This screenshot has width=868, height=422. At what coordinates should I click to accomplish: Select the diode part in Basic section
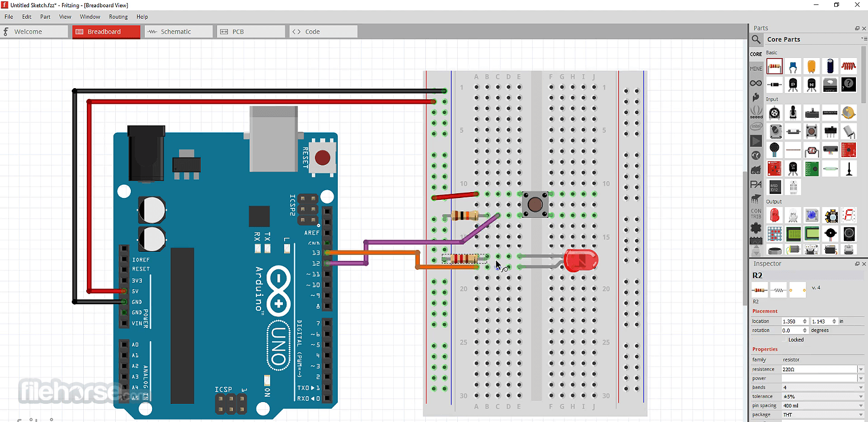775,85
